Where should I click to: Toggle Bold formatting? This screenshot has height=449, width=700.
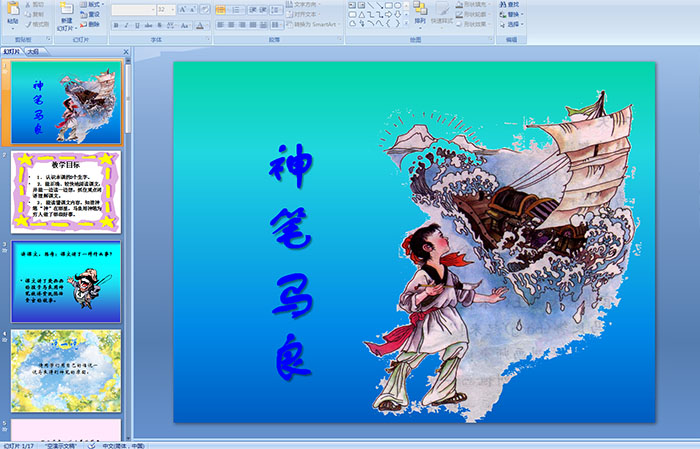[x=116, y=25]
